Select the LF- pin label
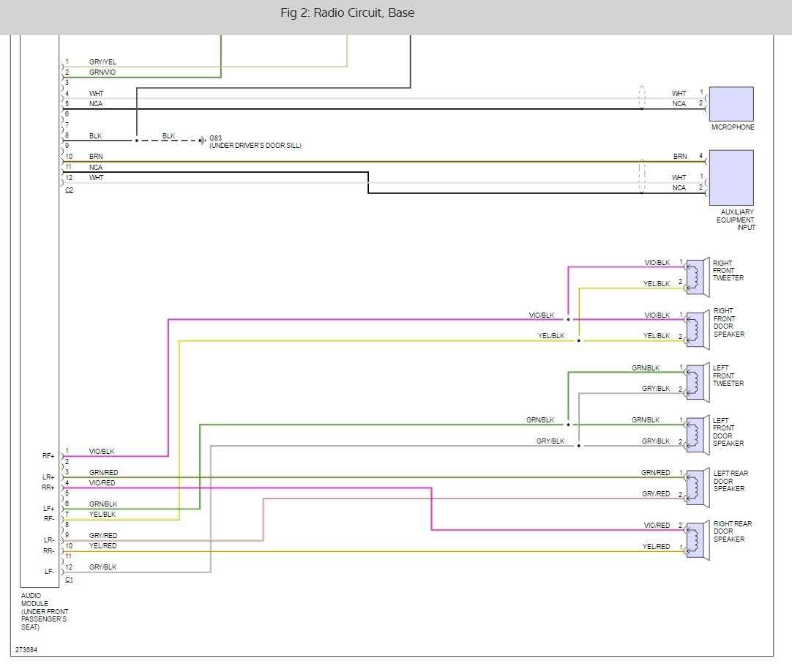This screenshot has height=672, width=792. (48, 572)
